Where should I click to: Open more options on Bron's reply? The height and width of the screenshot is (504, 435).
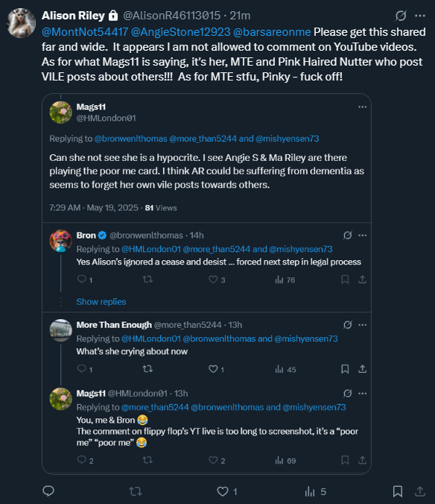[363, 236]
